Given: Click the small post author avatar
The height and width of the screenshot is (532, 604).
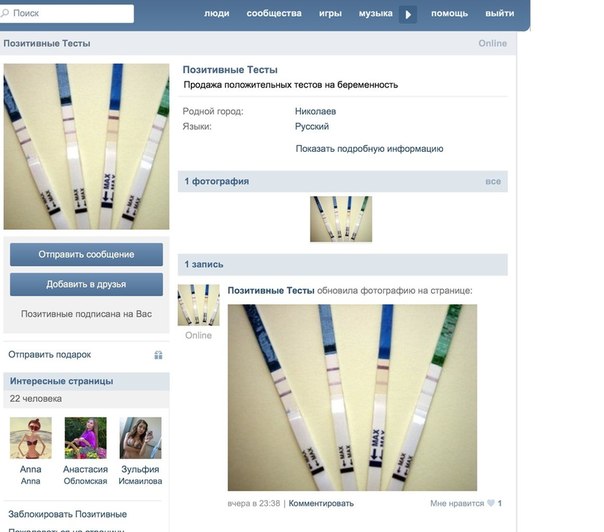Looking at the screenshot, I should 198,305.
